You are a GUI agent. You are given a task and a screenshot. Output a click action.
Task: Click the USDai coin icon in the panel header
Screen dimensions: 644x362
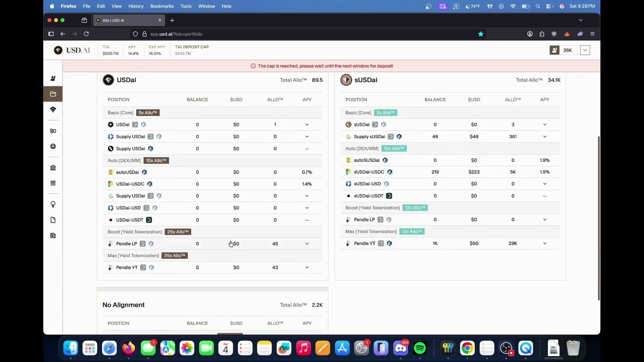pos(108,80)
